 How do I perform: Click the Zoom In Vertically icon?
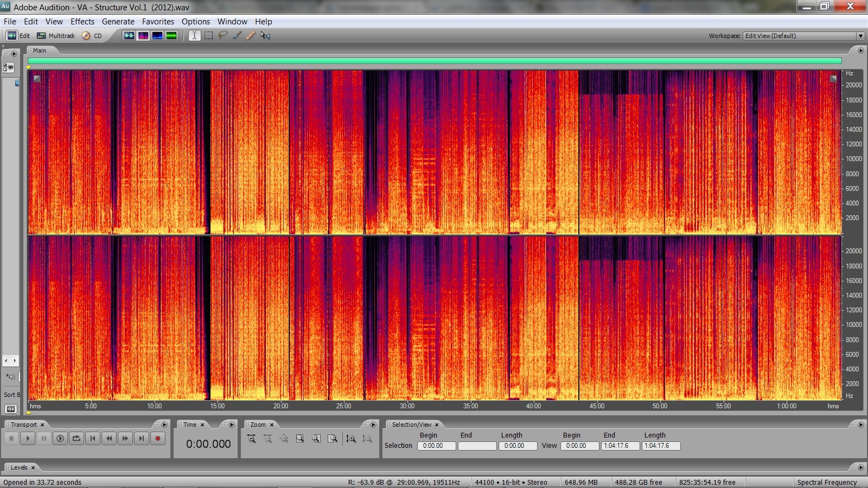(x=351, y=439)
